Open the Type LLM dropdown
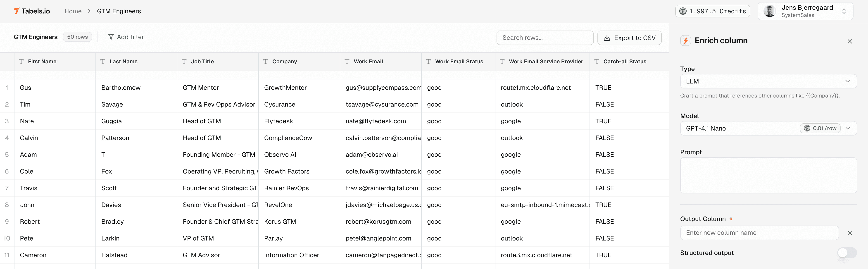868x269 pixels. point(768,81)
